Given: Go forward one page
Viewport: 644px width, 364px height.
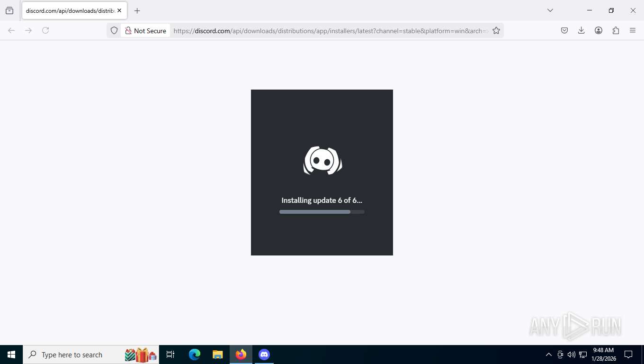Looking at the screenshot, I should pyautogui.click(x=28, y=30).
